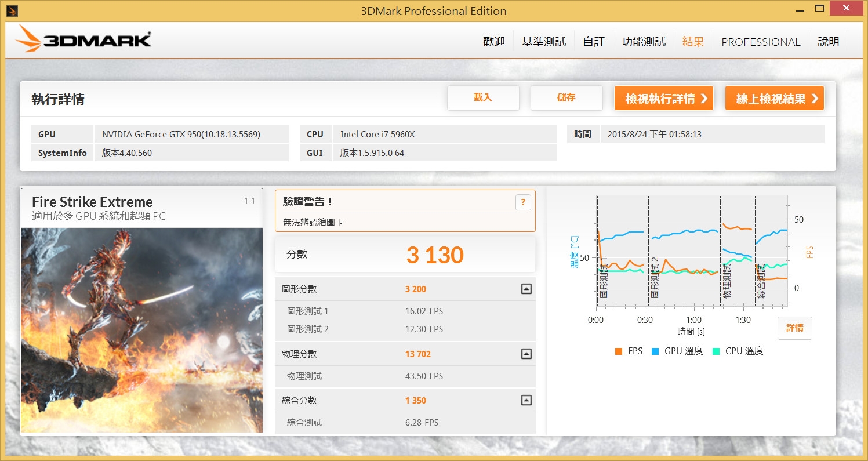Go to the 功能測試 tab

click(x=644, y=42)
